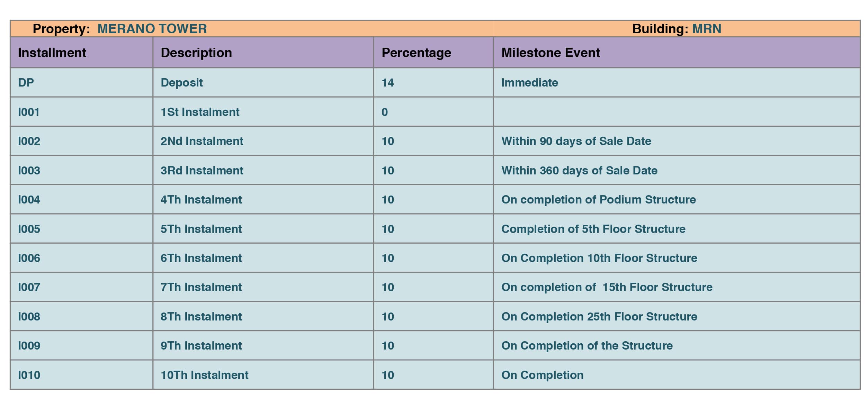Click the deposit percentage value 14
The image size is (868, 407).
(x=387, y=83)
